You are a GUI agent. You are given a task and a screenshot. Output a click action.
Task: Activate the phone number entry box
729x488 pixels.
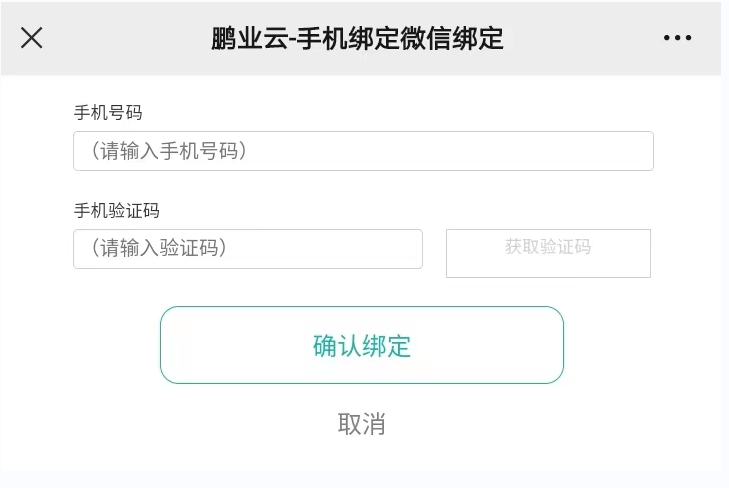click(363, 151)
